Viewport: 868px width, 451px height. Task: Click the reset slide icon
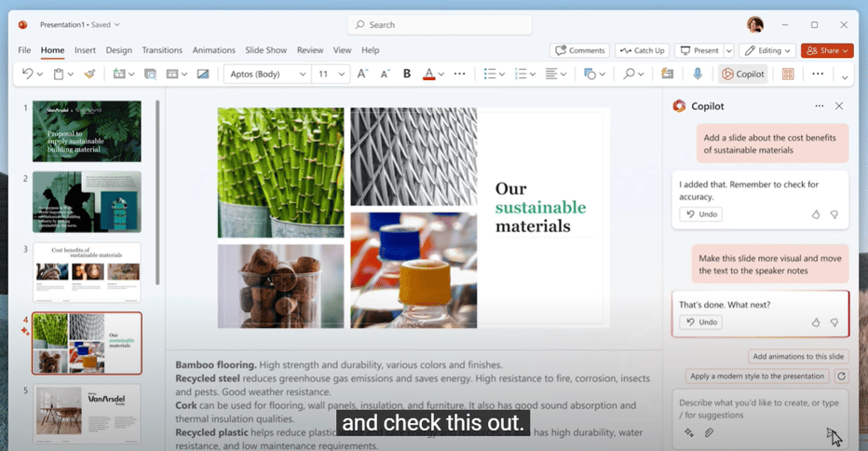[203, 74]
